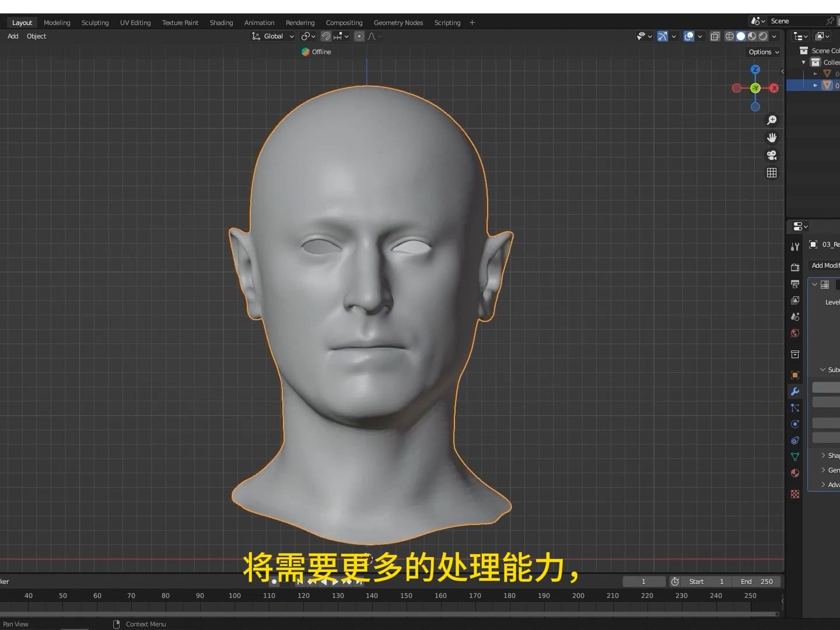Screen dimensions: 840x630
Task: Switch orthographic/perspective with the grid icon
Action: coord(772,173)
